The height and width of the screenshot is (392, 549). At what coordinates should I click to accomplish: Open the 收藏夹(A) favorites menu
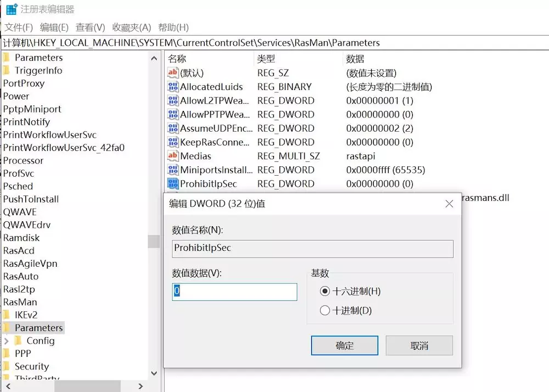coord(131,27)
